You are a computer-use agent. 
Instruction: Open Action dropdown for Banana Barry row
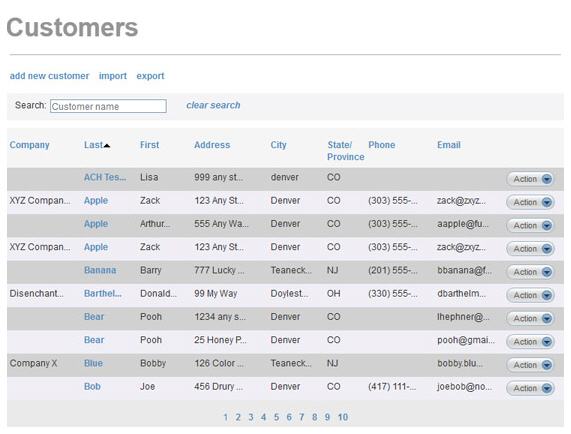coord(530,272)
